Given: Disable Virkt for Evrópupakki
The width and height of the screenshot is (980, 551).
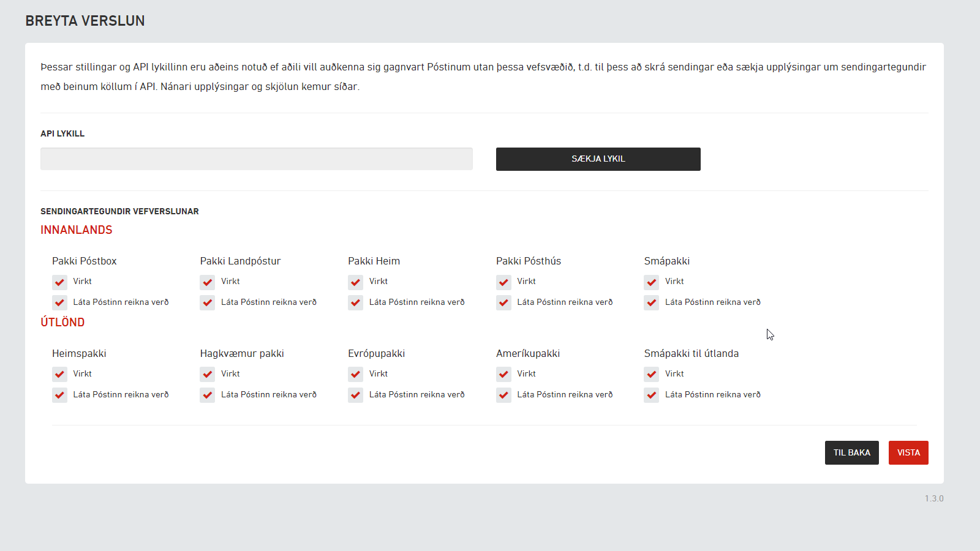Looking at the screenshot, I should coord(356,375).
